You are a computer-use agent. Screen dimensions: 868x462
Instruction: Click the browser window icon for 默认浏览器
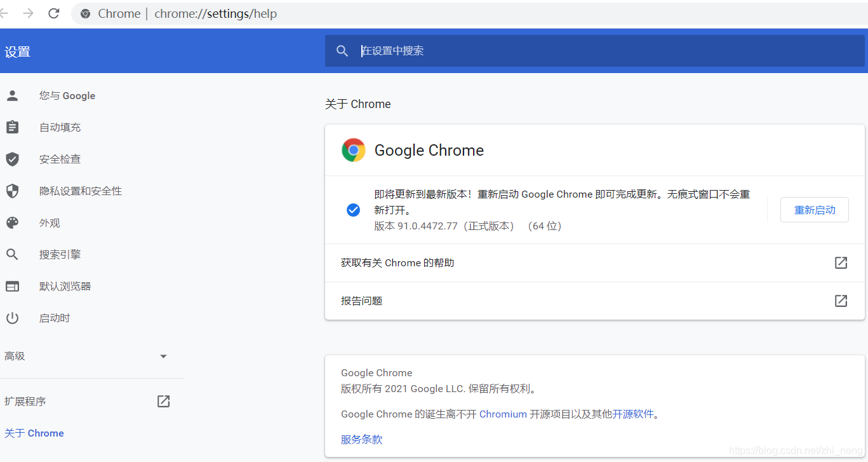point(12,287)
